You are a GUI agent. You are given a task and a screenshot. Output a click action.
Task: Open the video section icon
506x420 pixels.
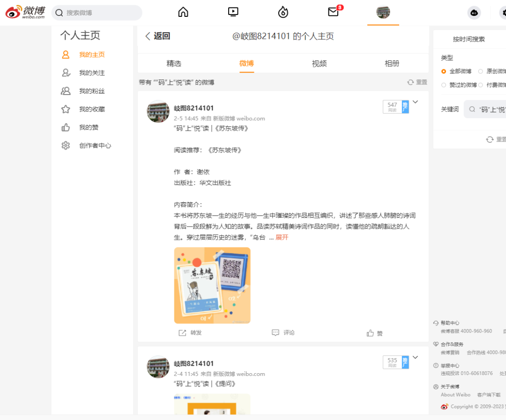233,12
